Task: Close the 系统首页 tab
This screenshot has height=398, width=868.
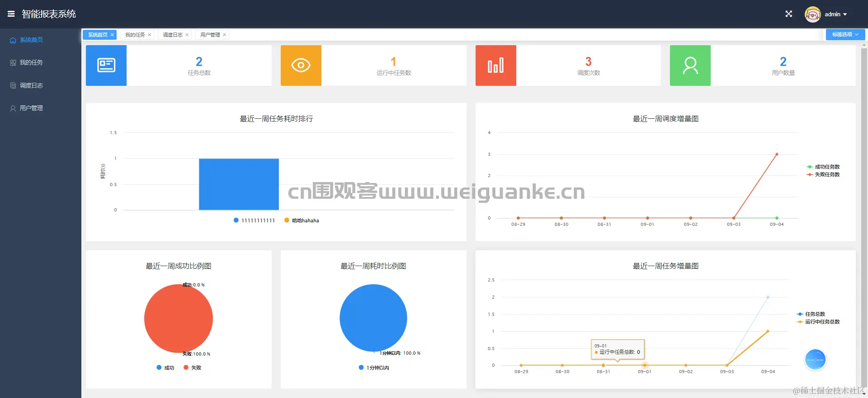Action: [112, 35]
